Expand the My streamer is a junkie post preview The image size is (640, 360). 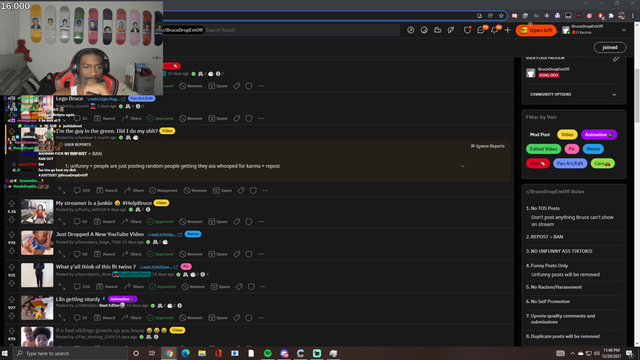point(62,222)
